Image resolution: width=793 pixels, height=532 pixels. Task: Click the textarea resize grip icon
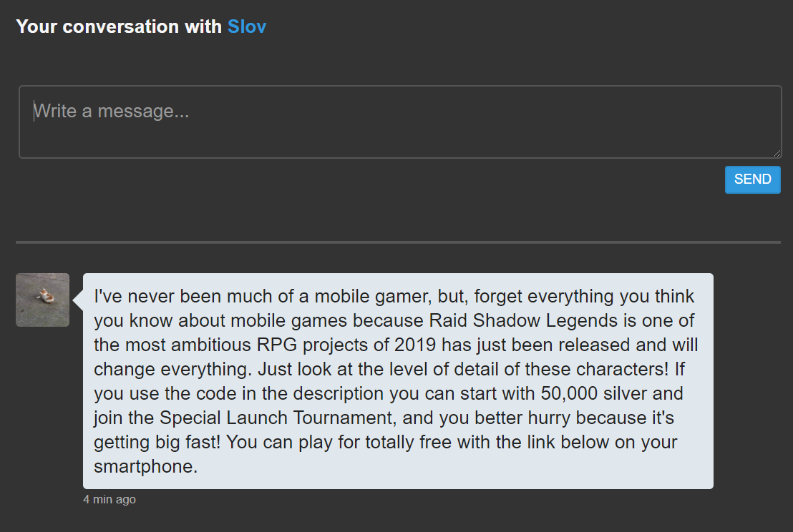click(x=777, y=153)
